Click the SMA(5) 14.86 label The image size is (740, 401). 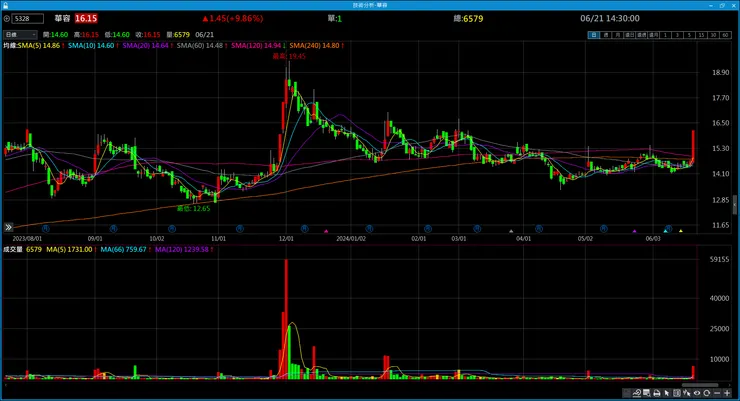pyautogui.click(x=39, y=46)
